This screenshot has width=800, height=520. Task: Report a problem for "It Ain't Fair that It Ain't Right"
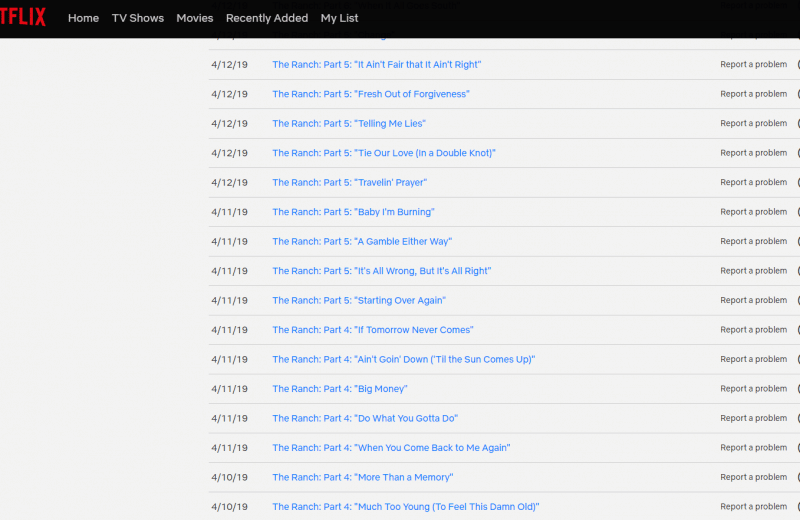point(754,64)
